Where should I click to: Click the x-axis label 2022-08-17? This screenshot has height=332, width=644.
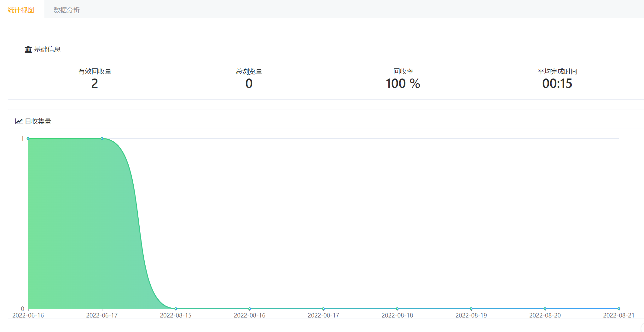click(x=323, y=315)
